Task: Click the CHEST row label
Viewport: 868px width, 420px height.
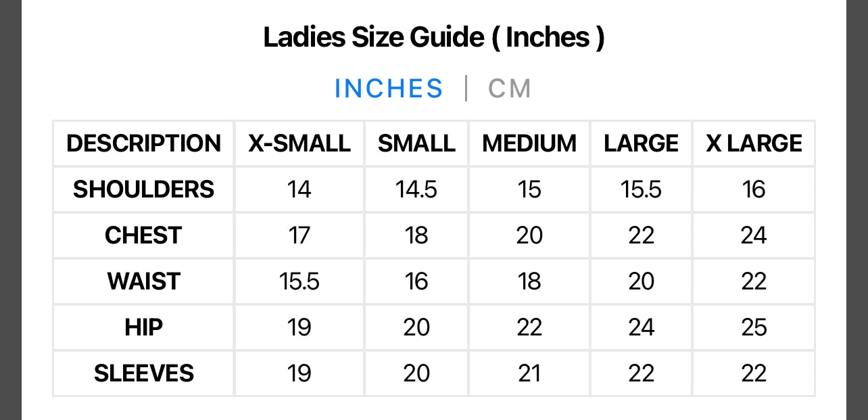Action: coord(143,235)
